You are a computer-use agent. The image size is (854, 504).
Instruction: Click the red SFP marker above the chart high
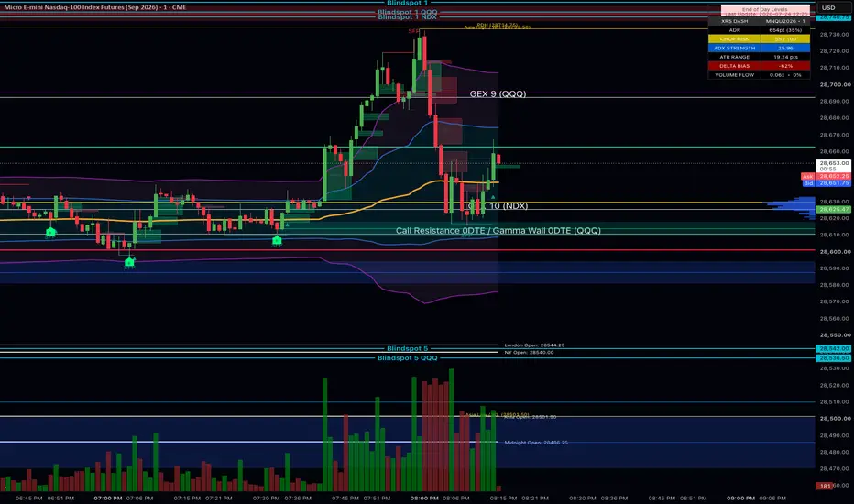(413, 31)
